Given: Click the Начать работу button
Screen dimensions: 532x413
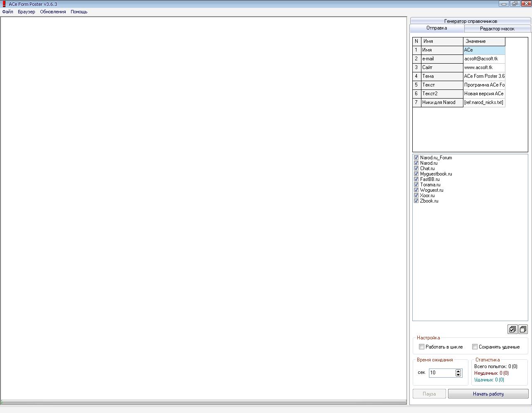Looking at the screenshot, I should click(x=488, y=394).
